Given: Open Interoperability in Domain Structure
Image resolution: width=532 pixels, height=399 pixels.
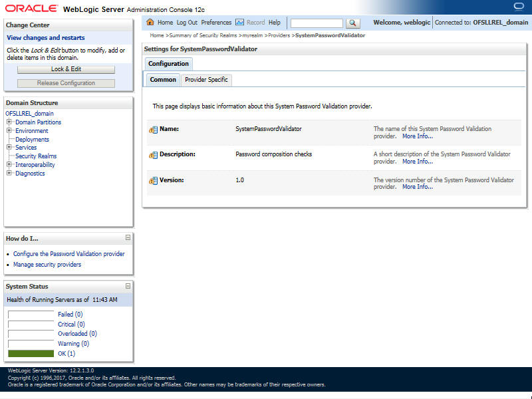Looking at the screenshot, I should click(35, 164).
